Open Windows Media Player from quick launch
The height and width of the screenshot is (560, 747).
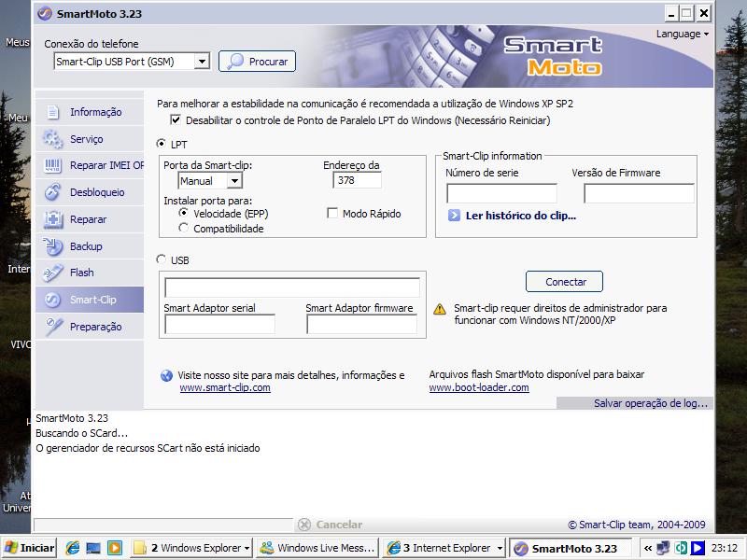114,548
